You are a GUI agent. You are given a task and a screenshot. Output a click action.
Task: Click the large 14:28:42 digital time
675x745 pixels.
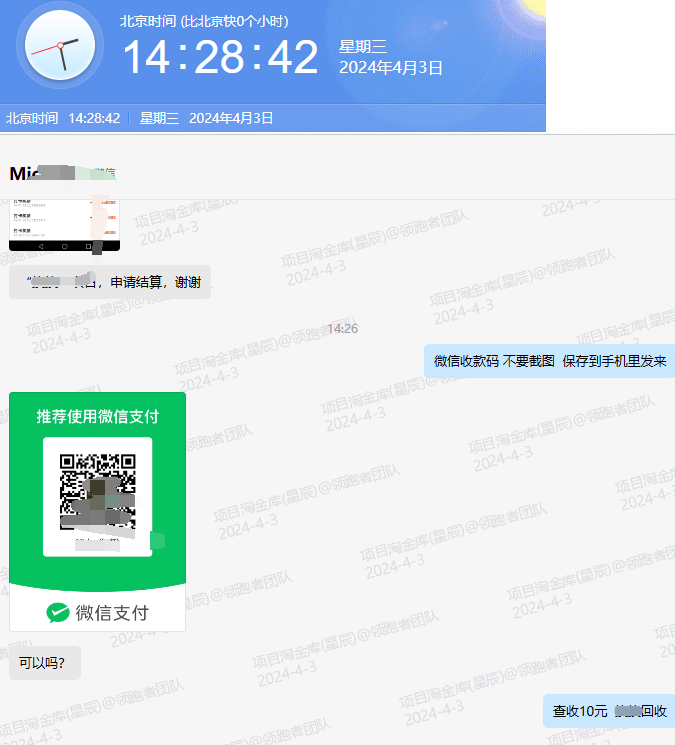click(220, 57)
